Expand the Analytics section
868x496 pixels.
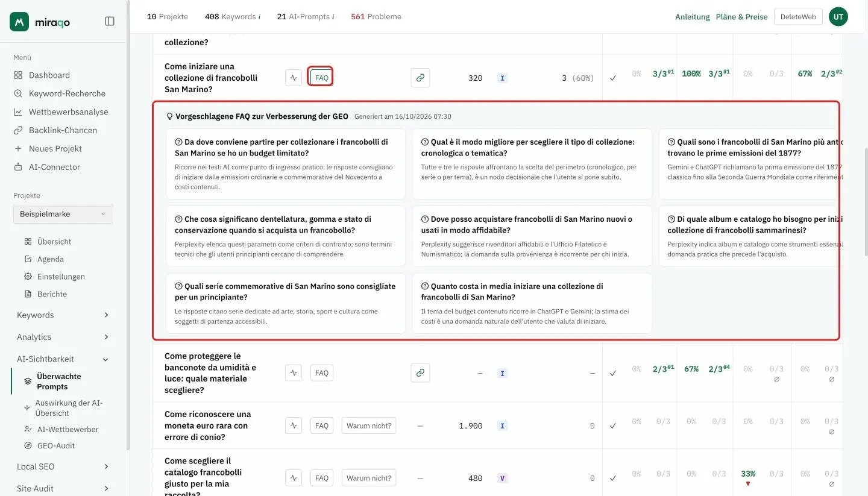pyautogui.click(x=63, y=337)
